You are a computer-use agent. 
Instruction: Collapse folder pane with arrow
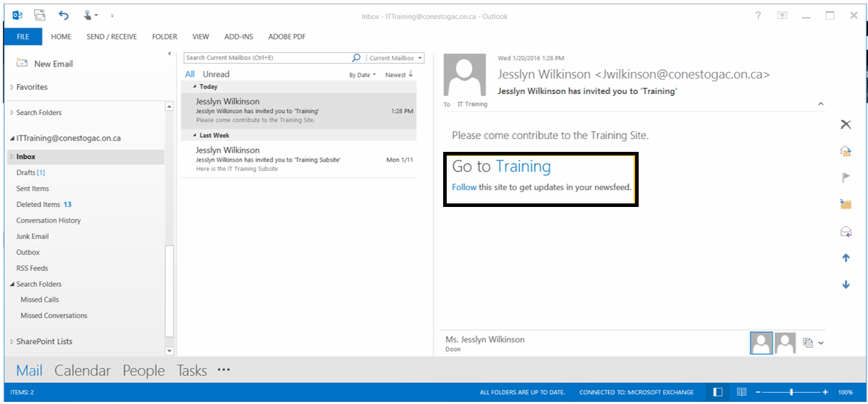pyautogui.click(x=169, y=54)
